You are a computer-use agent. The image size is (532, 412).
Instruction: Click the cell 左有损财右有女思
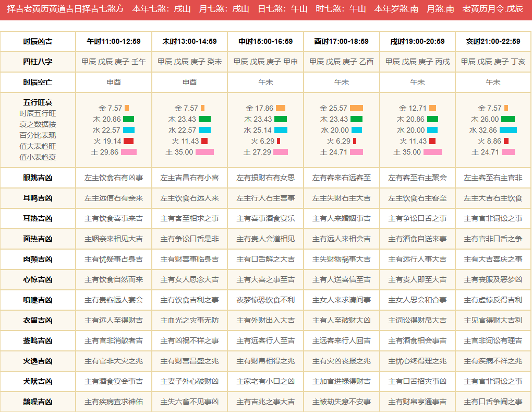[265, 178]
